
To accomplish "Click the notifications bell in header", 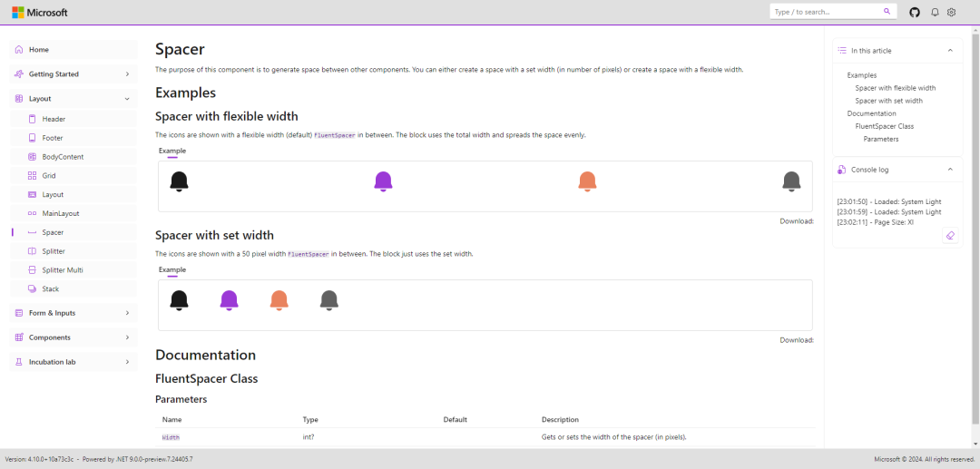I will tap(935, 13).
